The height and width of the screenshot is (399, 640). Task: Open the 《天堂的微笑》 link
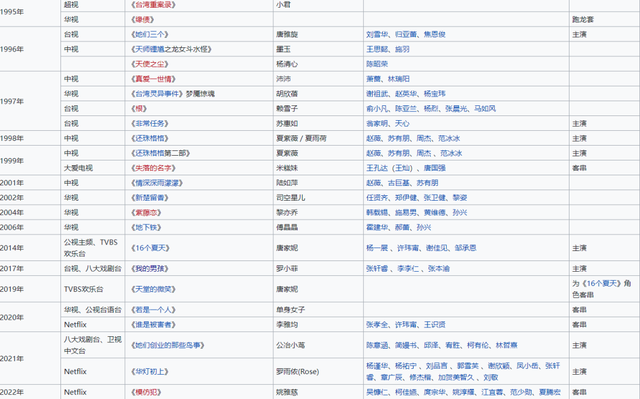[x=153, y=289]
